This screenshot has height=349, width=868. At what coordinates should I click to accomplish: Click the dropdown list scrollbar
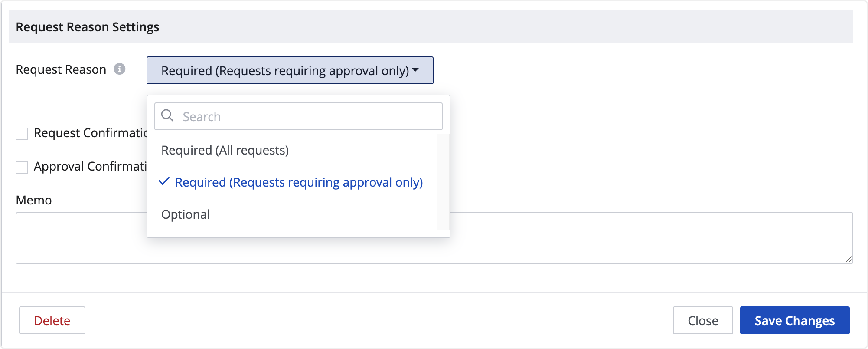click(443, 181)
